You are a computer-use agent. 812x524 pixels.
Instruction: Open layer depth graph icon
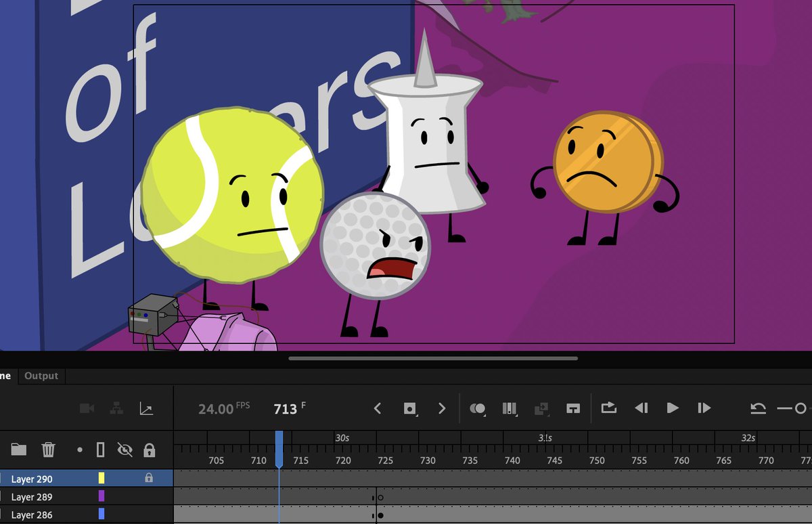tap(146, 408)
